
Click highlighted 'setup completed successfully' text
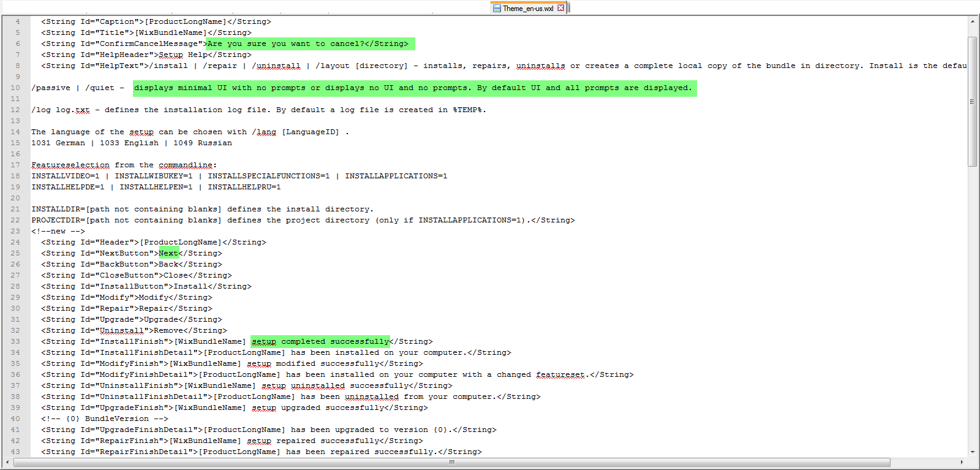(320, 341)
